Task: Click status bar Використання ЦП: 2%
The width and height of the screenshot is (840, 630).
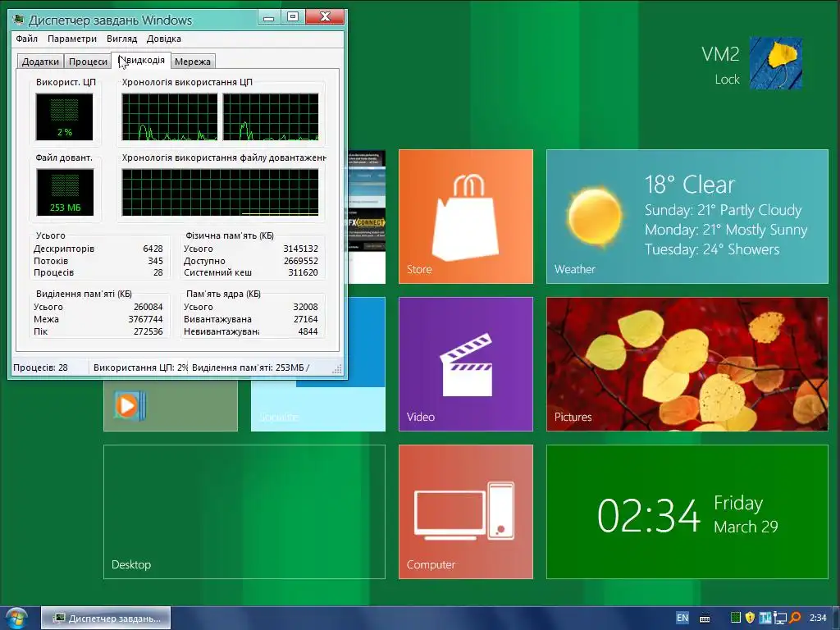Action: click(x=140, y=367)
